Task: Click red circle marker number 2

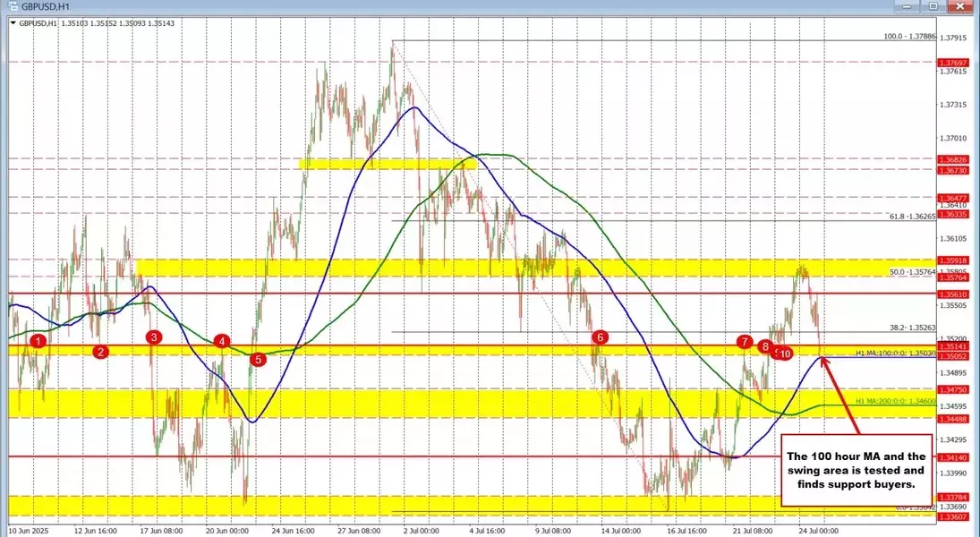Action: [x=100, y=352]
